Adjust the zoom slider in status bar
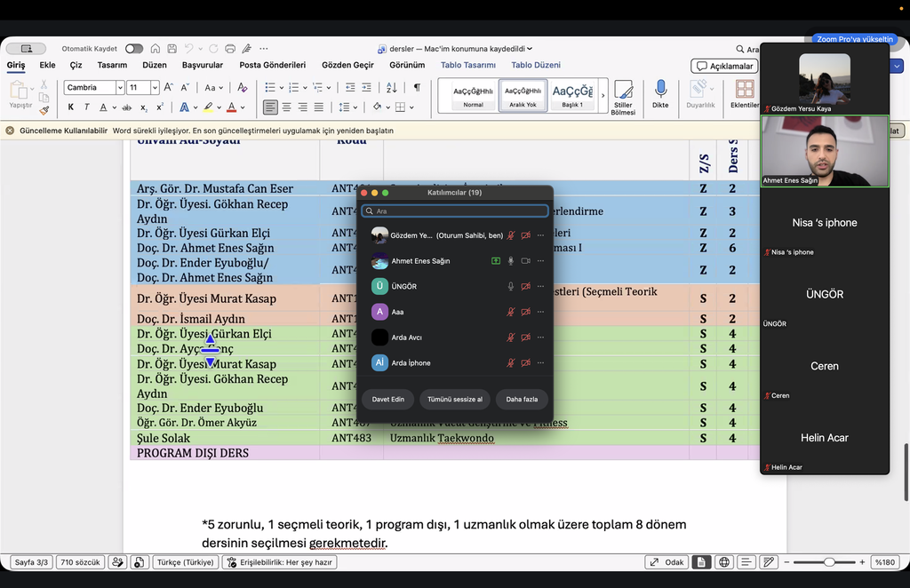 tap(829, 562)
